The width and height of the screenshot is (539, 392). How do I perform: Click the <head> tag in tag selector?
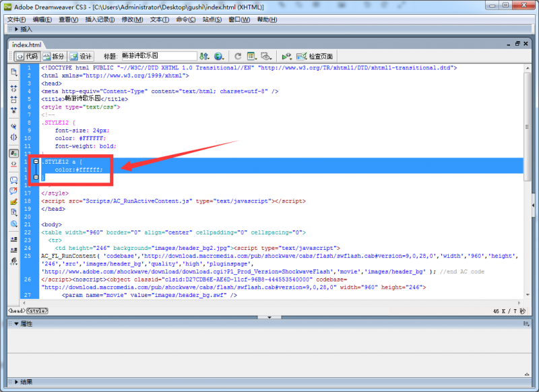coord(17,311)
